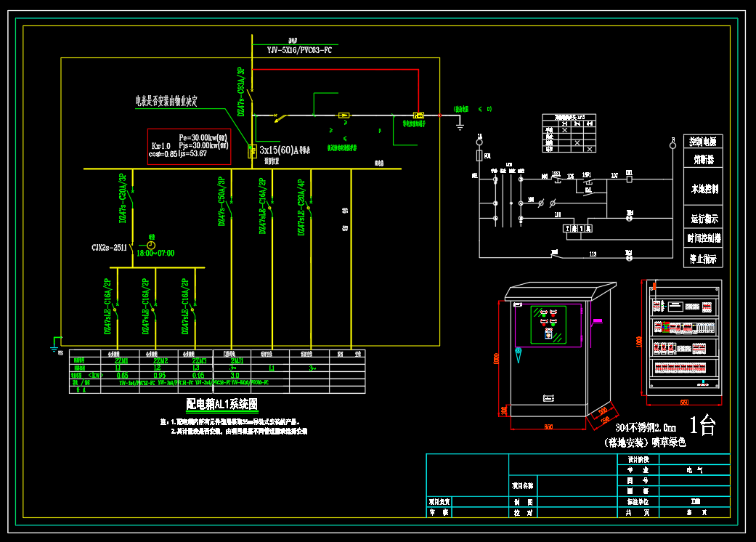Image resolution: width=756 pixels, height=542 pixels.
Task: Click the DZ47sLE-C20A/4P breaker label
Action: (x=301, y=207)
